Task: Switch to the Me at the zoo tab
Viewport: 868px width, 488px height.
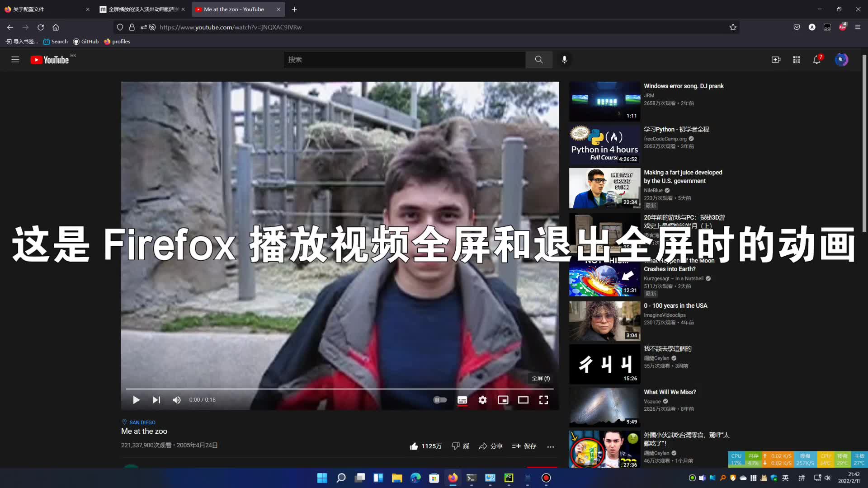Action: pyautogui.click(x=235, y=9)
